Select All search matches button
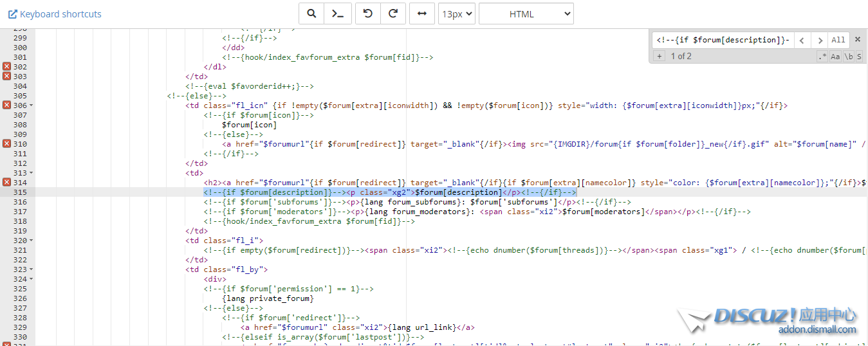868x346 pixels. [838, 40]
